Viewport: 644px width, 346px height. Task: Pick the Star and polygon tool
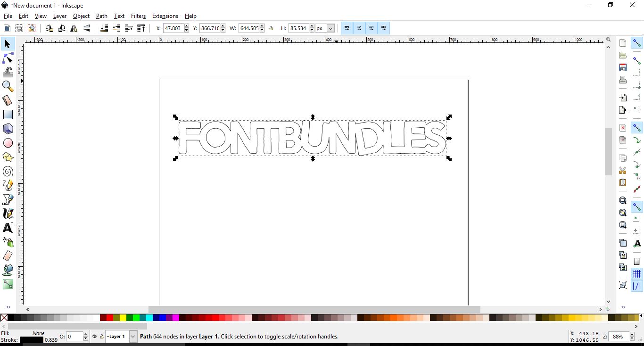(8, 157)
